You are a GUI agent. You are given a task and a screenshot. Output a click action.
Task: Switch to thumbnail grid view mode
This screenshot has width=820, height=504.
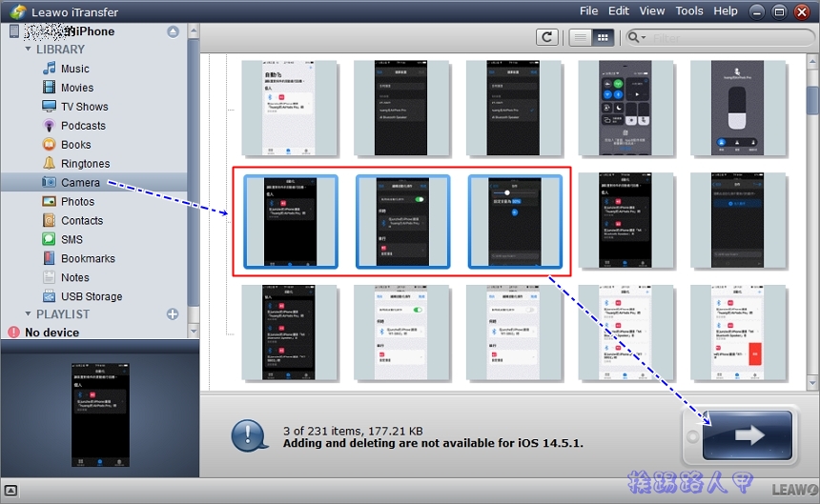603,37
